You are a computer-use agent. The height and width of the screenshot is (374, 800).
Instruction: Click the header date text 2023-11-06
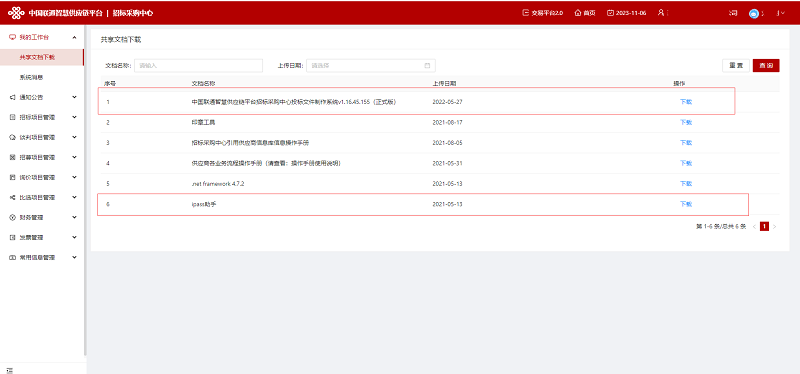631,13
